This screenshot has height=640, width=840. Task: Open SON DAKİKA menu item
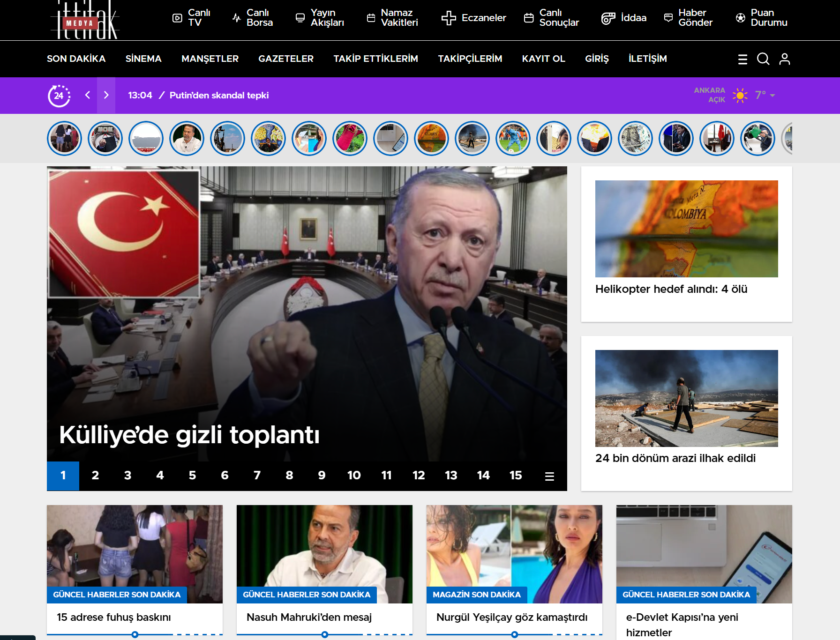tap(76, 59)
